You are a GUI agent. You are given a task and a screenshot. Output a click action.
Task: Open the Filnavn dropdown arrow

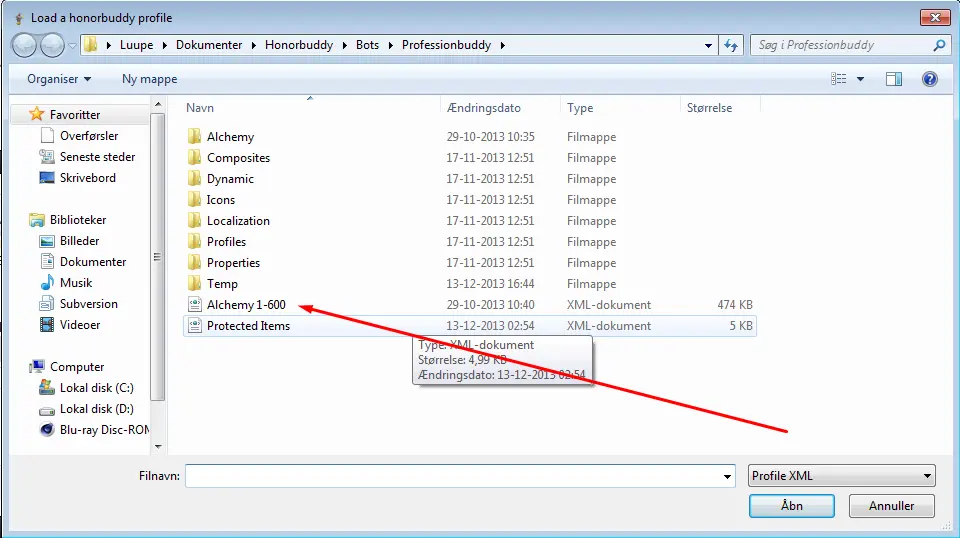click(727, 476)
